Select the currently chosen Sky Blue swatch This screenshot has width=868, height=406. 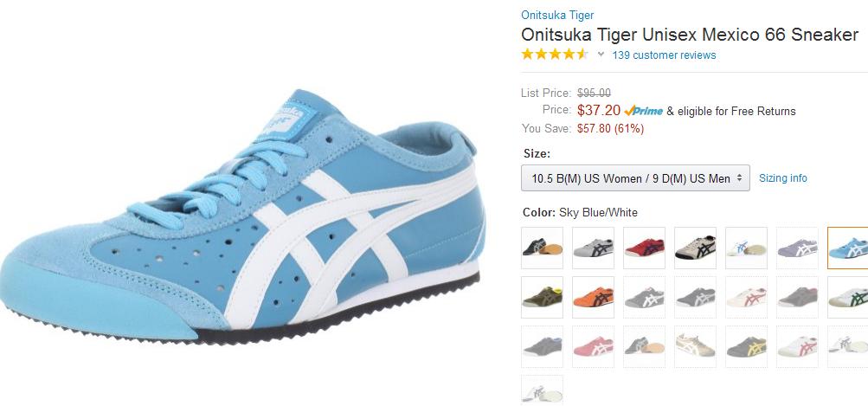click(847, 248)
